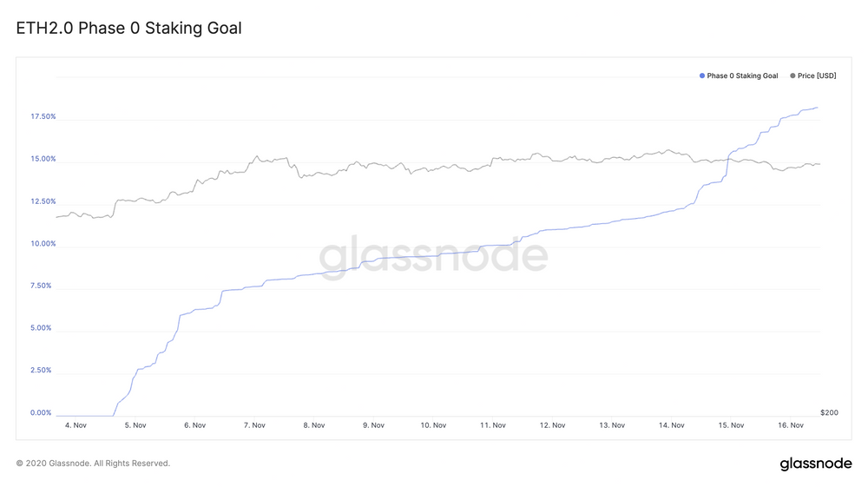Select the 16. Nov date label
Viewport: 868px width, 487px height.
(x=791, y=425)
